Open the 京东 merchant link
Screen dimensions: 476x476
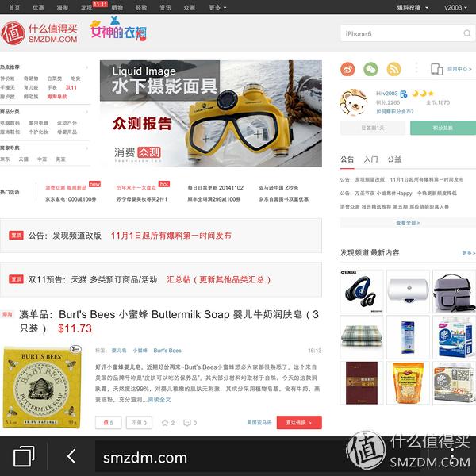click(5, 159)
